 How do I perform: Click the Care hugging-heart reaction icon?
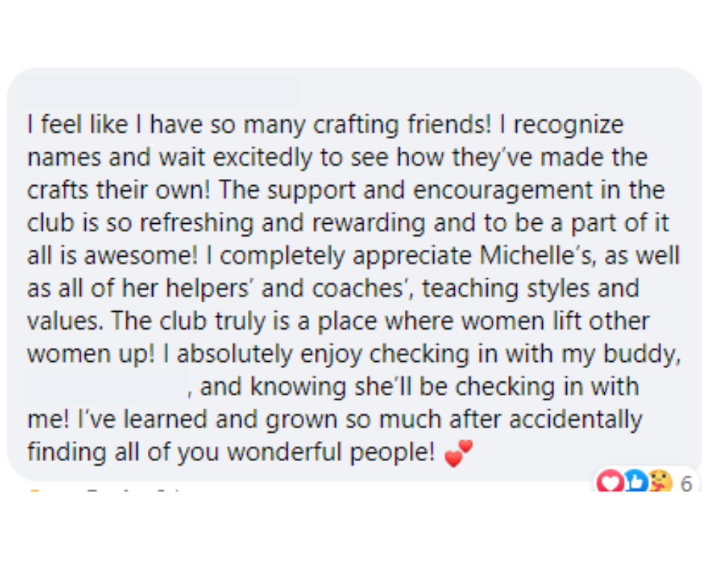658,483
